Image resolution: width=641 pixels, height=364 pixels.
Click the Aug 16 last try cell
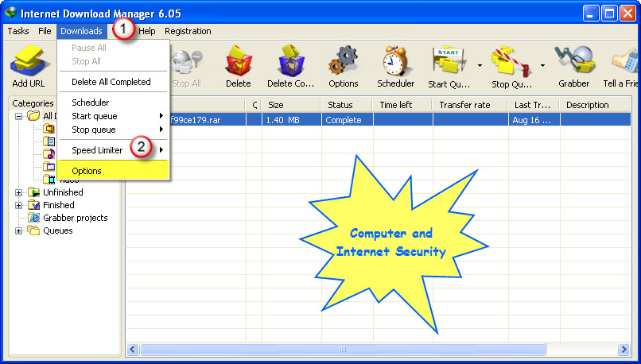pos(534,120)
